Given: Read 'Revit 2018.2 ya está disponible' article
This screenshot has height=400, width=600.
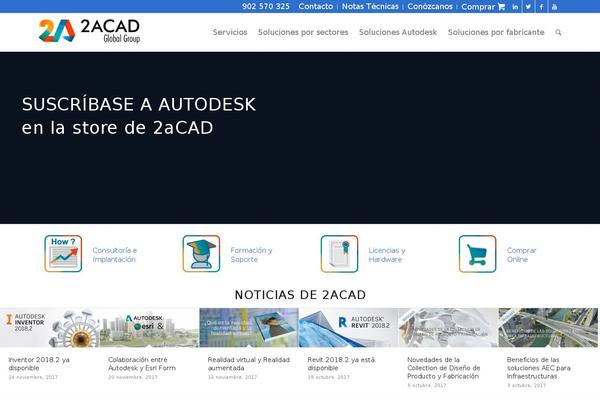Looking at the screenshot, I should point(341,364).
